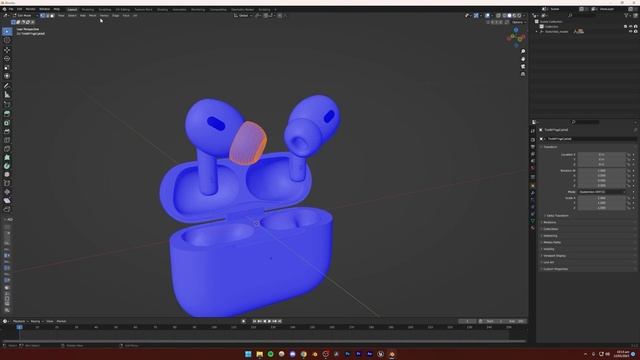Viewport: 640px width, 360px height.
Task: Enable edge select mode
Action: pos(47,16)
